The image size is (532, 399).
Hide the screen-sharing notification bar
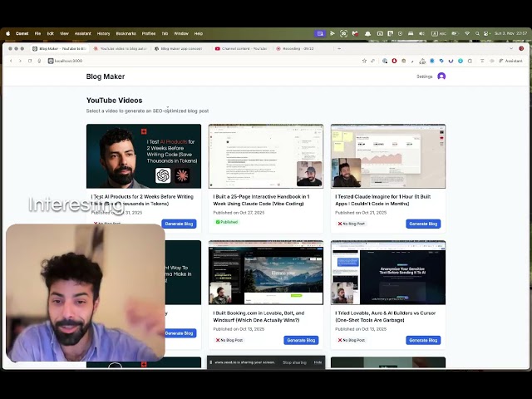(x=318, y=362)
